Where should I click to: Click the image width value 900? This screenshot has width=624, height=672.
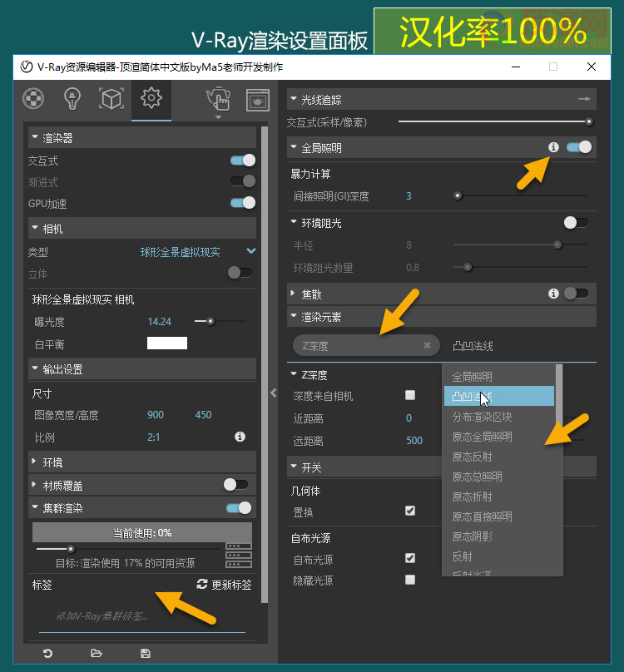pyautogui.click(x=156, y=414)
